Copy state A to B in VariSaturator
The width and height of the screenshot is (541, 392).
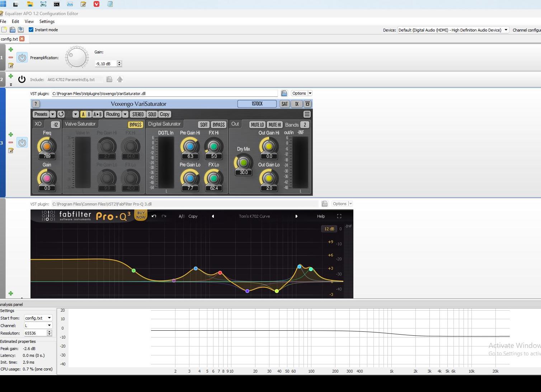click(x=98, y=114)
